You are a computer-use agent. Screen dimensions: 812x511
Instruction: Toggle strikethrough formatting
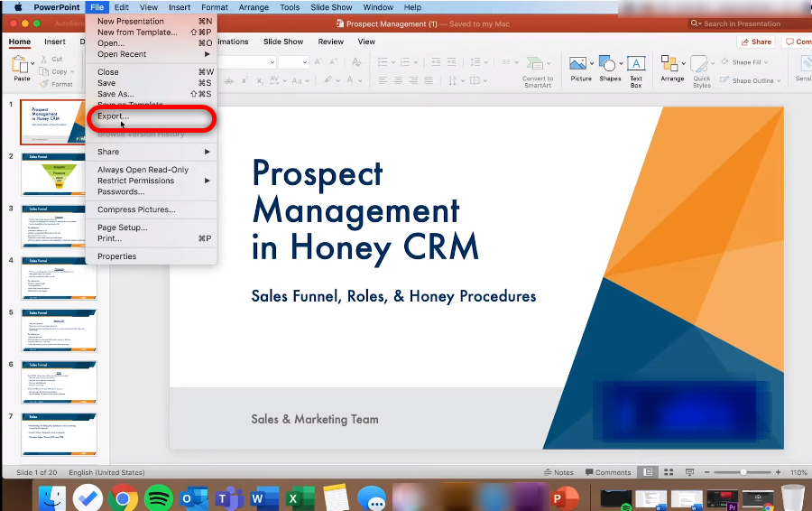click(x=229, y=81)
